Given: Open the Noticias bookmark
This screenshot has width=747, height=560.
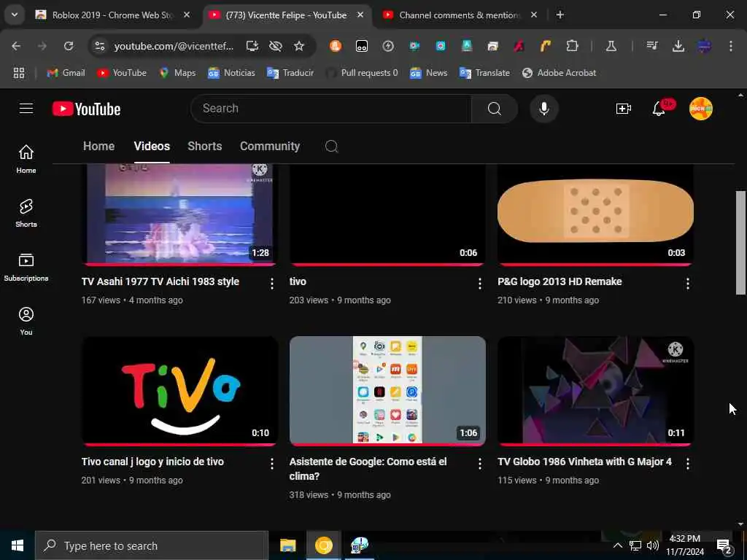Looking at the screenshot, I should point(231,73).
